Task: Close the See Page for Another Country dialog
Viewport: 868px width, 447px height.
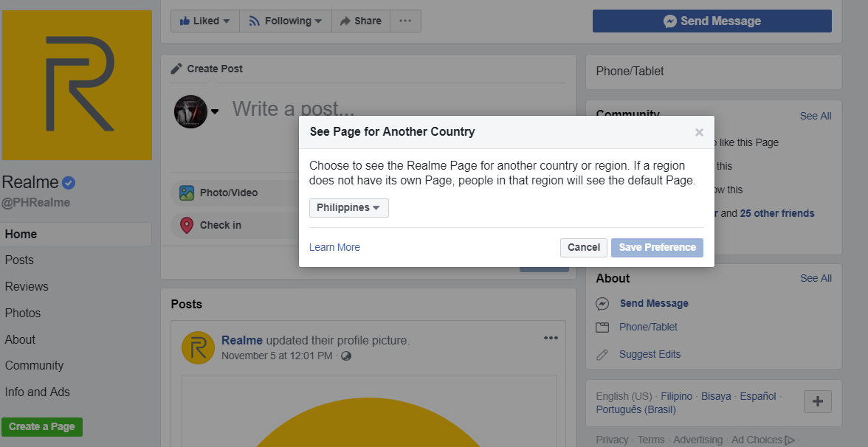Action: tap(699, 132)
